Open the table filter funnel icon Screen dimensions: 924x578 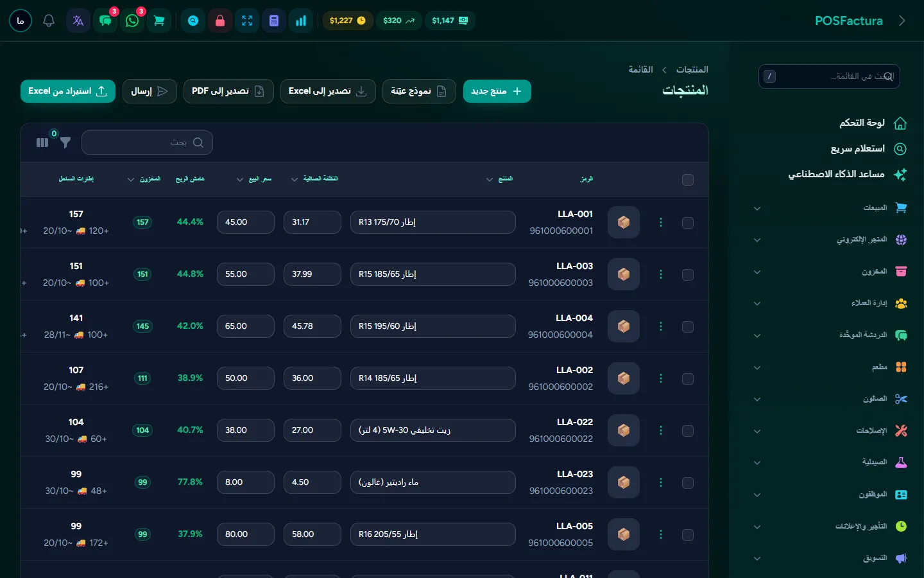(65, 143)
